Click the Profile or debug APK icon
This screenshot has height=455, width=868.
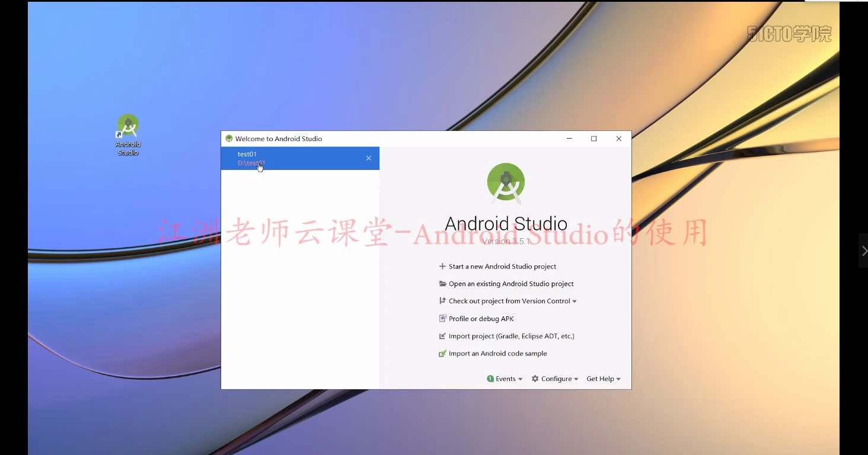[442, 319]
